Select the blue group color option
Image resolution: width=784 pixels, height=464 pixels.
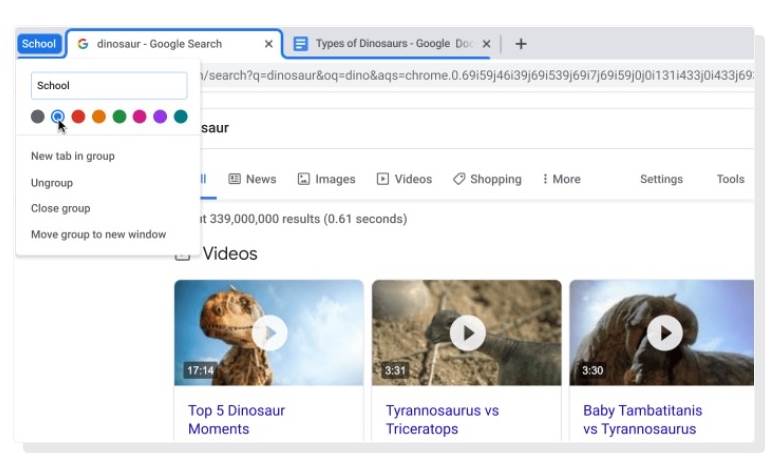pyautogui.click(x=58, y=117)
